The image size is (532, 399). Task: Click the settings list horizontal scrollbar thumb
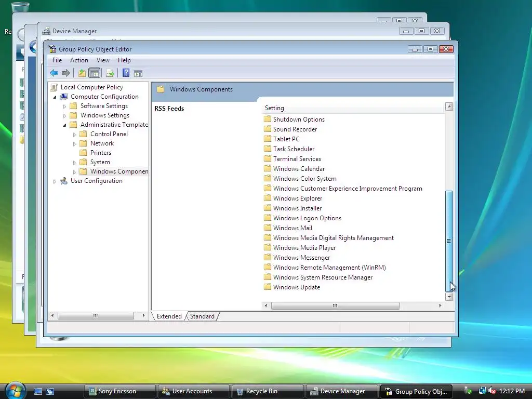[x=335, y=305]
